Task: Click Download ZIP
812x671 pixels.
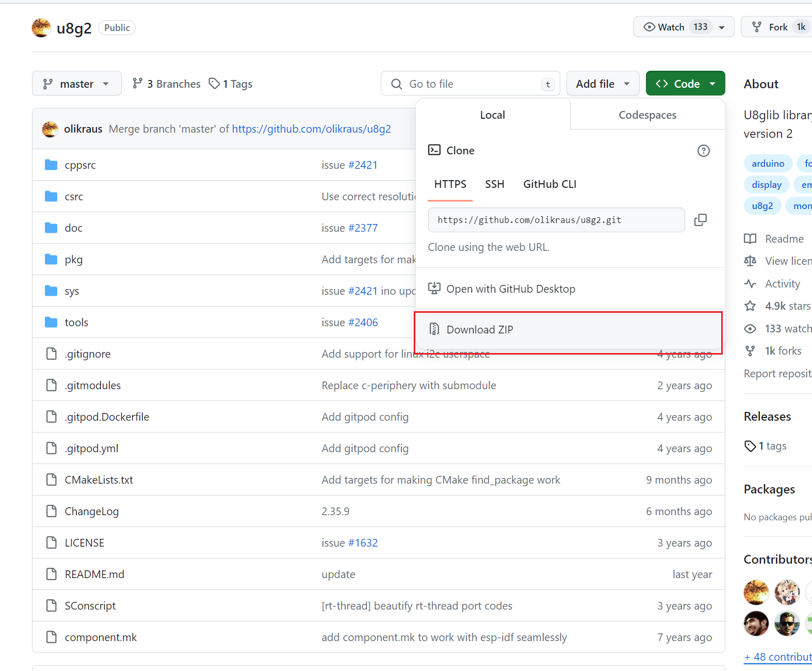Action: tap(480, 330)
